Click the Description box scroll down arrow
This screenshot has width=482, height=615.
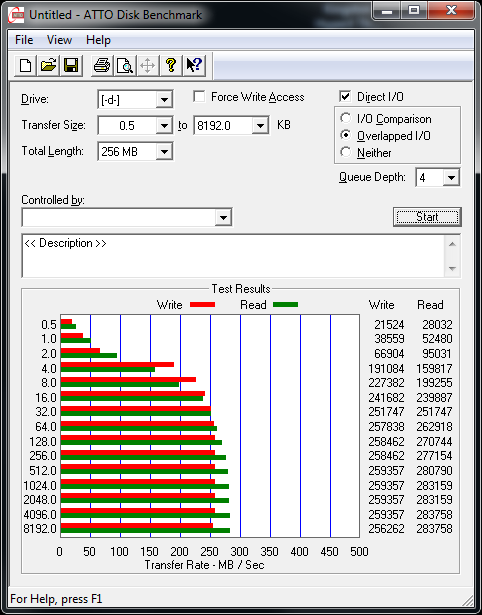[x=452, y=269]
